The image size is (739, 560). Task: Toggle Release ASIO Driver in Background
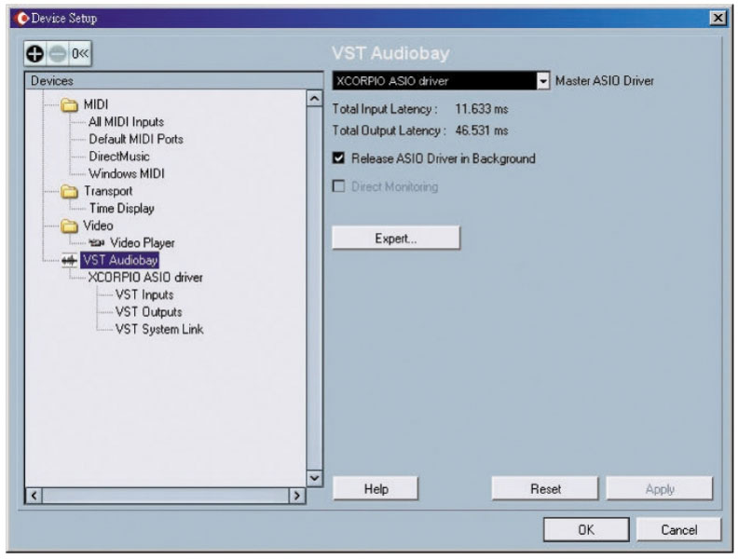[339, 158]
